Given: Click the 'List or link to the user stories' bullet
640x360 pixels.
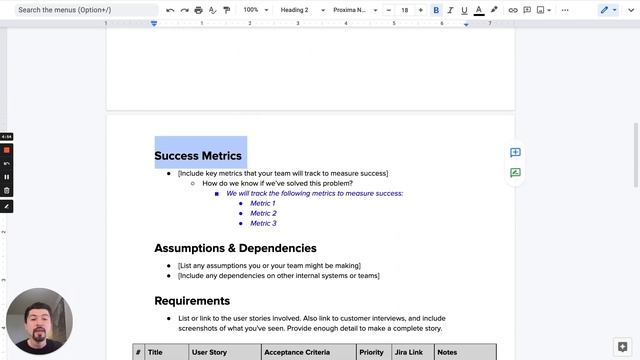Looking at the screenshot, I should pos(312,323).
